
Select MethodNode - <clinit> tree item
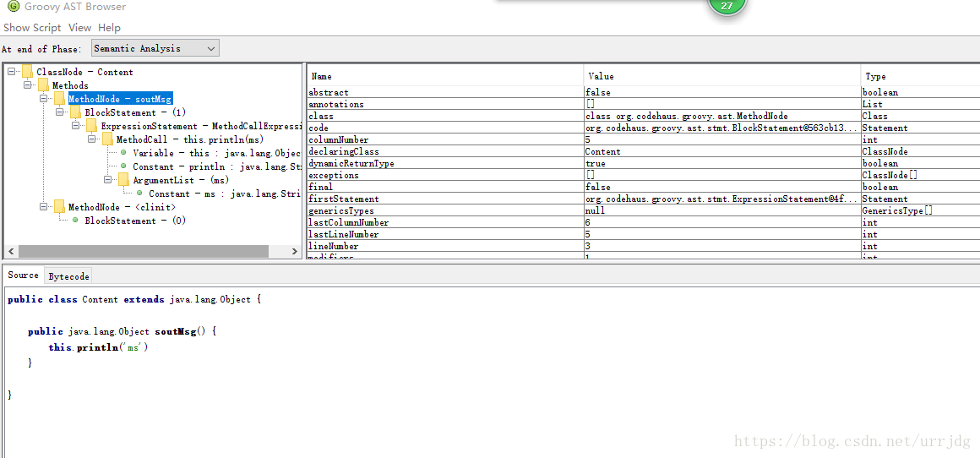122,207
